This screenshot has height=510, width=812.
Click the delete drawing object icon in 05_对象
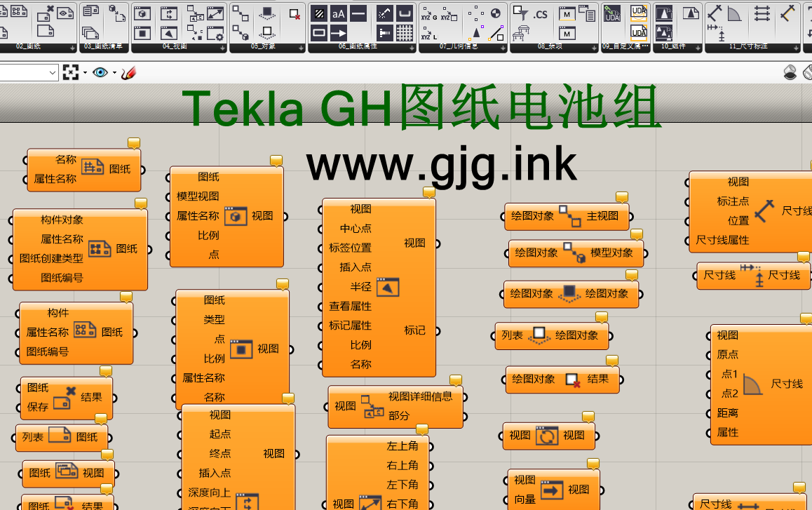pyautogui.click(x=294, y=14)
